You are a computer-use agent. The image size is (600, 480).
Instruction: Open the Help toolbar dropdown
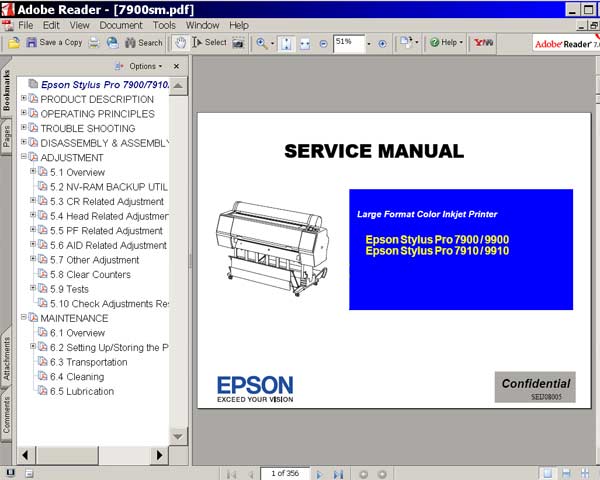[446, 42]
